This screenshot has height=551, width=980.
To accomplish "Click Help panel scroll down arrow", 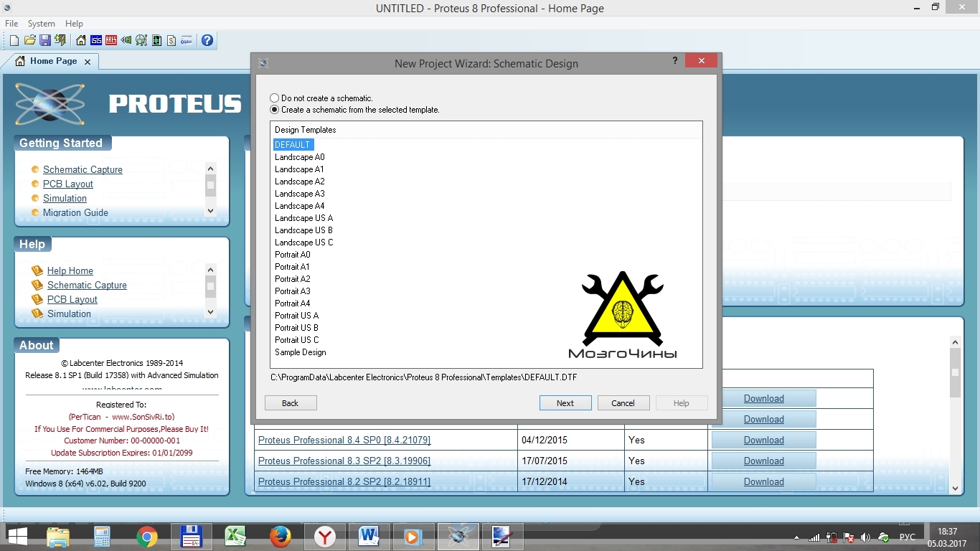I will point(210,312).
